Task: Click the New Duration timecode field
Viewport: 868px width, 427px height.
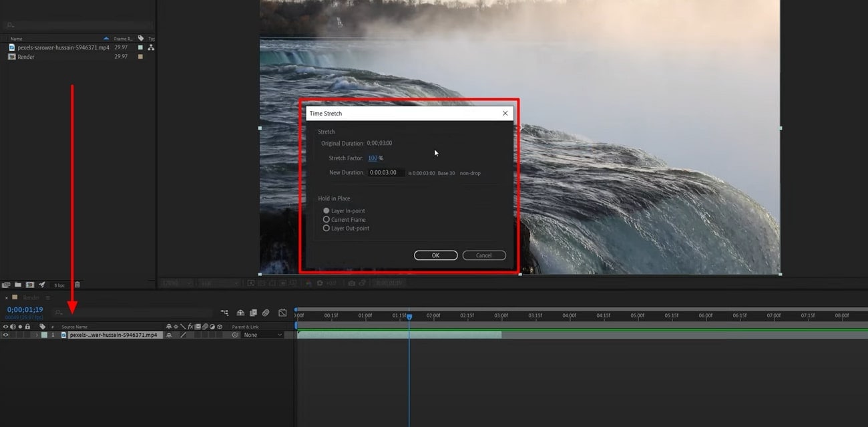Action: tap(386, 172)
